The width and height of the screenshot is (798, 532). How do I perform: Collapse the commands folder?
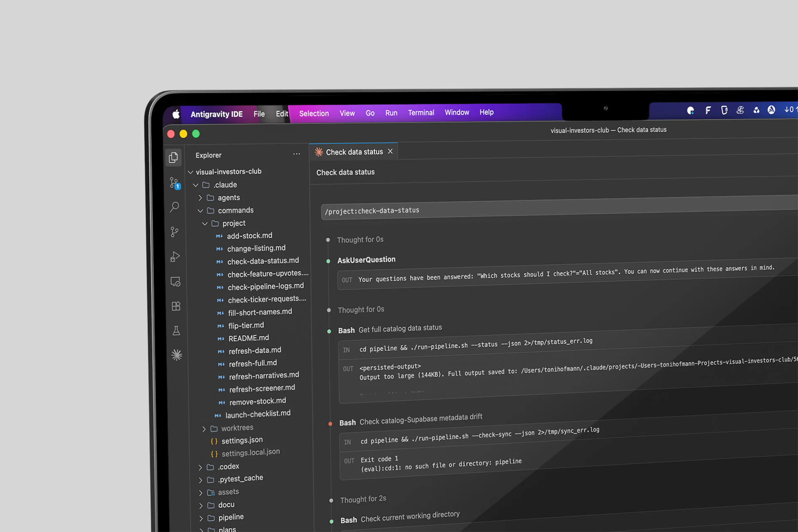click(200, 211)
